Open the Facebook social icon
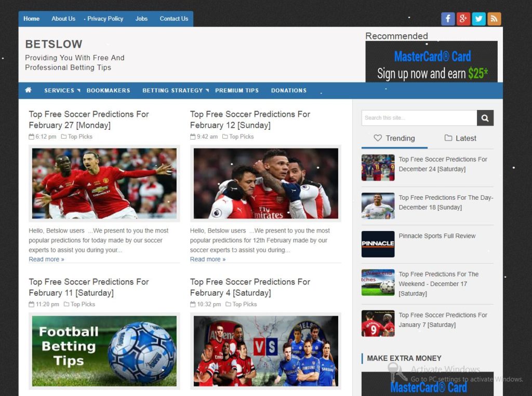532x396 pixels. (x=447, y=19)
